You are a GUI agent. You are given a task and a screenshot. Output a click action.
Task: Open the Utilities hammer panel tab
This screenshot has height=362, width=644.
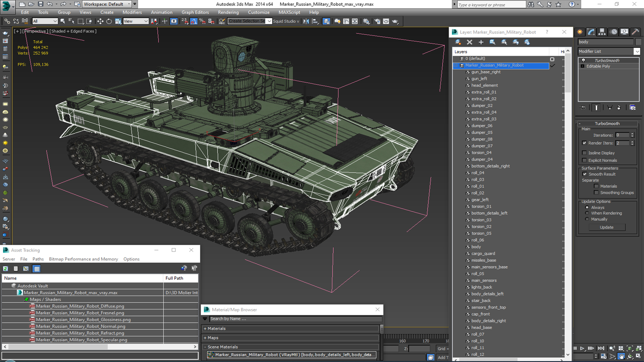pos(635,32)
